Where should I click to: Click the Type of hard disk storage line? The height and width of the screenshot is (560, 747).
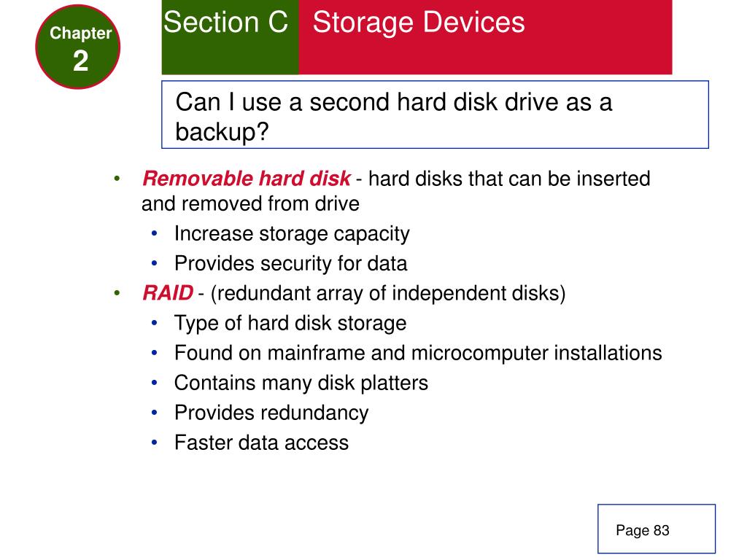290,323
